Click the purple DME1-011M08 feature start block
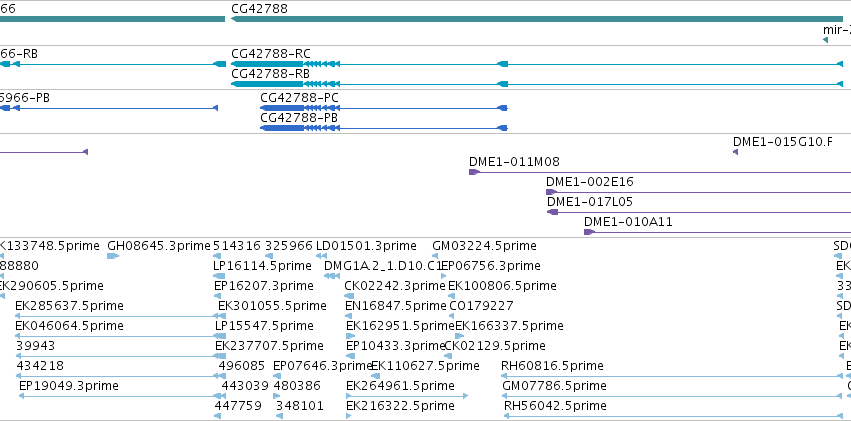This screenshot has height=421, width=851. (x=474, y=172)
